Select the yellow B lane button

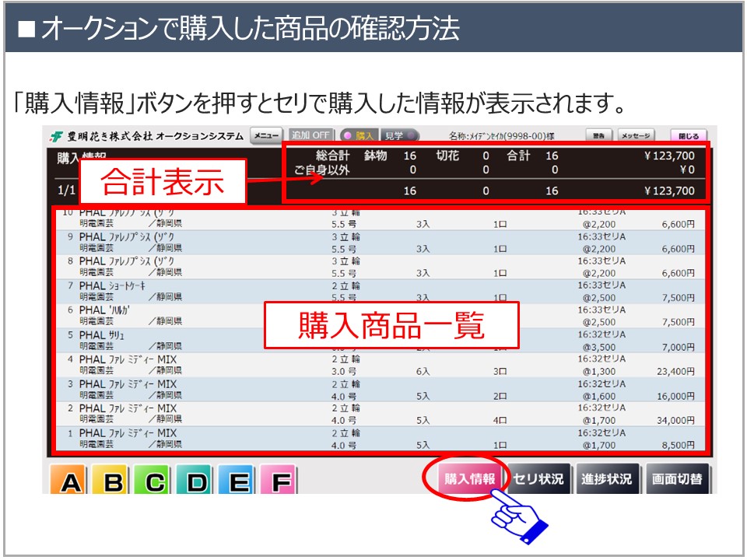pyautogui.click(x=114, y=481)
